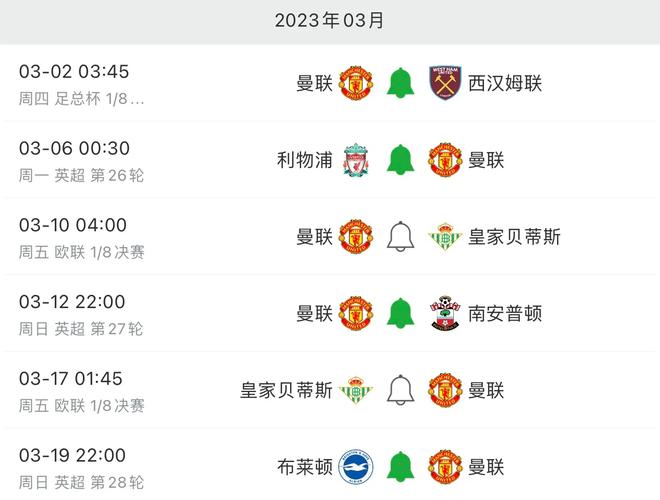Open 西汉姆联 team name link
This screenshot has width=660, height=500.
(x=505, y=82)
